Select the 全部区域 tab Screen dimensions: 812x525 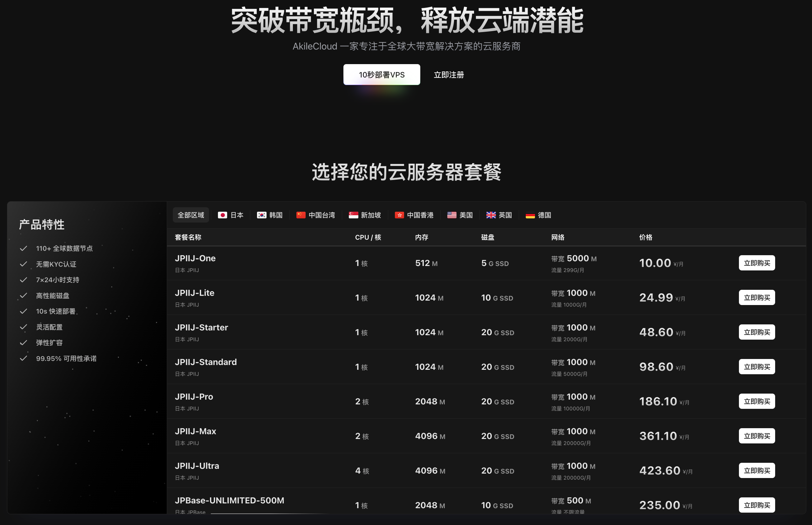point(191,215)
